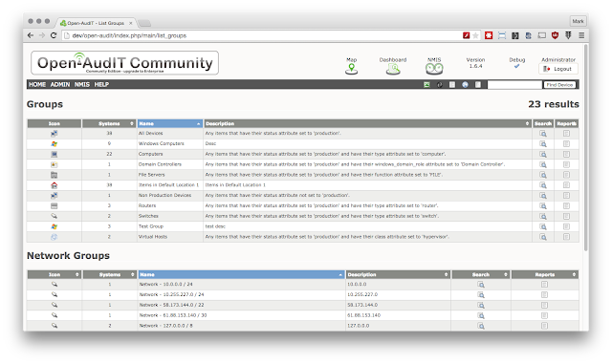The width and height of the screenshot is (612, 364).
Task: Click the Virtual Hosts group name
Action: click(x=153, y=237)
